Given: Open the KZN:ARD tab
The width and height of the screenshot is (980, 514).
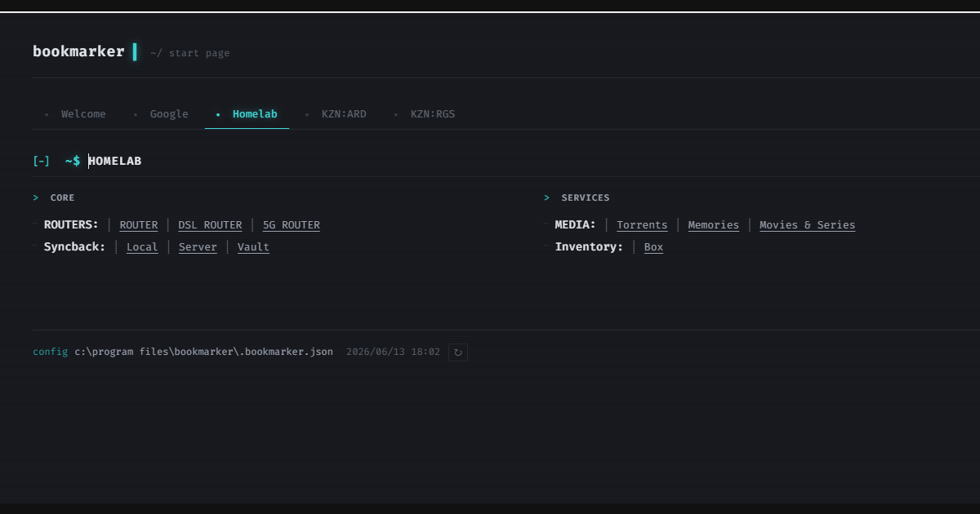Looking at the screenshot, I should (336, 114).
